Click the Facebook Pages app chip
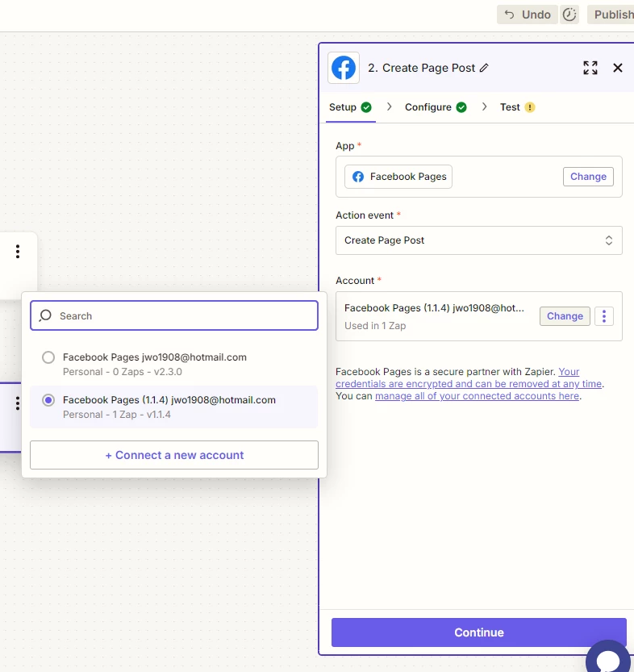 point(398,177)
